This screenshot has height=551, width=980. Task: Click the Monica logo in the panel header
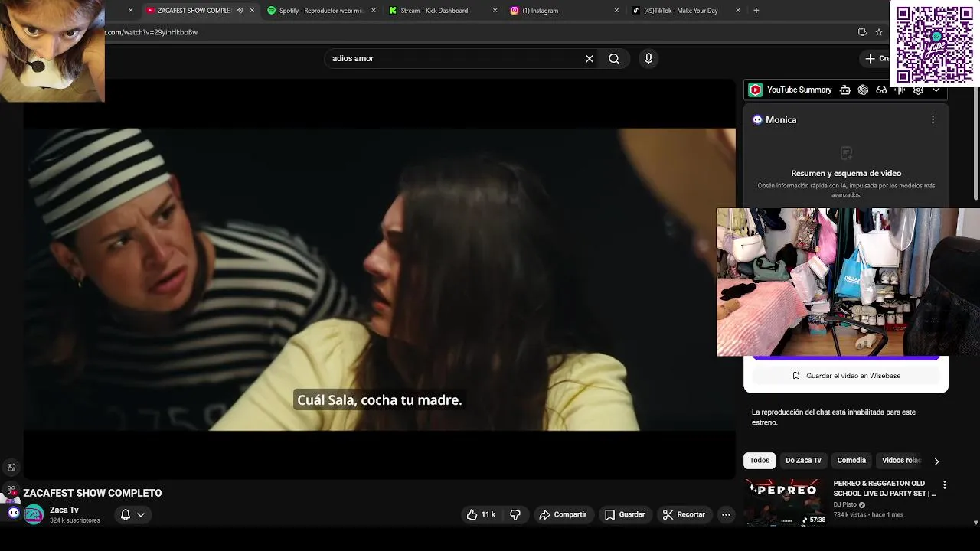pyautogui.click(x=757, y=119)
